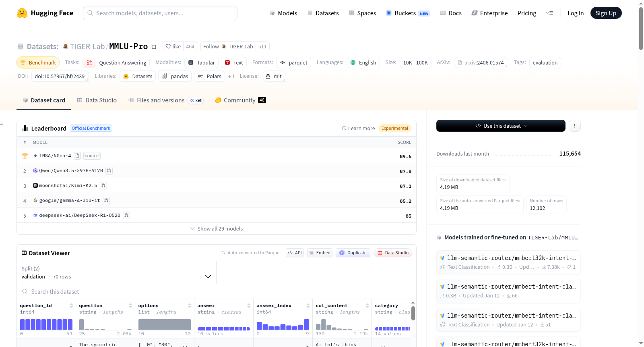Open the Files and versions tab

tap(165, 100)
